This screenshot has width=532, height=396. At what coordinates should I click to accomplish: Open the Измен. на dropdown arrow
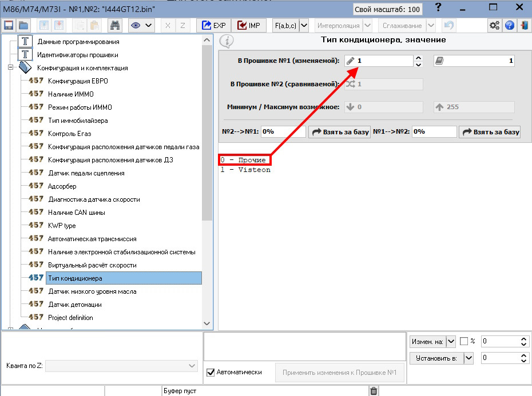click(x=451, y=341)
